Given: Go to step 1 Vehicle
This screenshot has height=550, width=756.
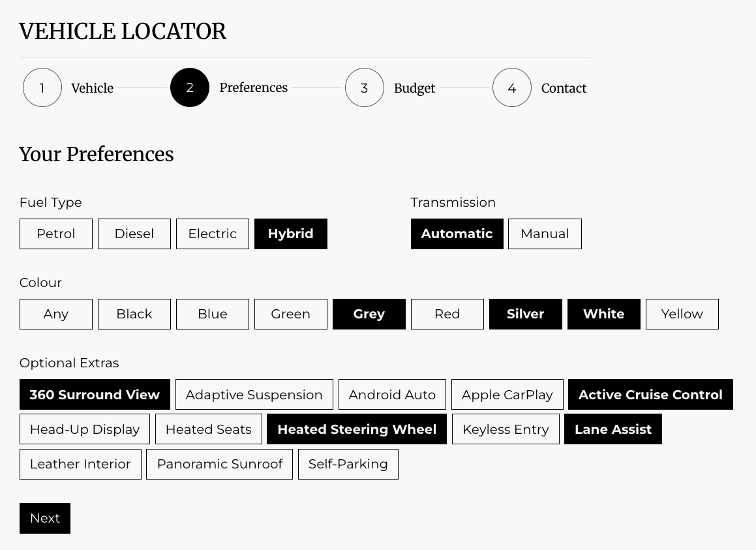Looking at the screenshot, I should (x=42, y=87).
